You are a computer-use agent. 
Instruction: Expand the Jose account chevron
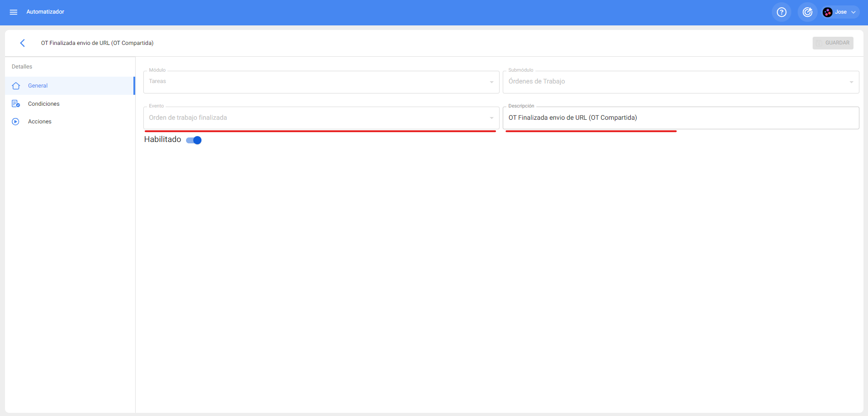(853, 12)
